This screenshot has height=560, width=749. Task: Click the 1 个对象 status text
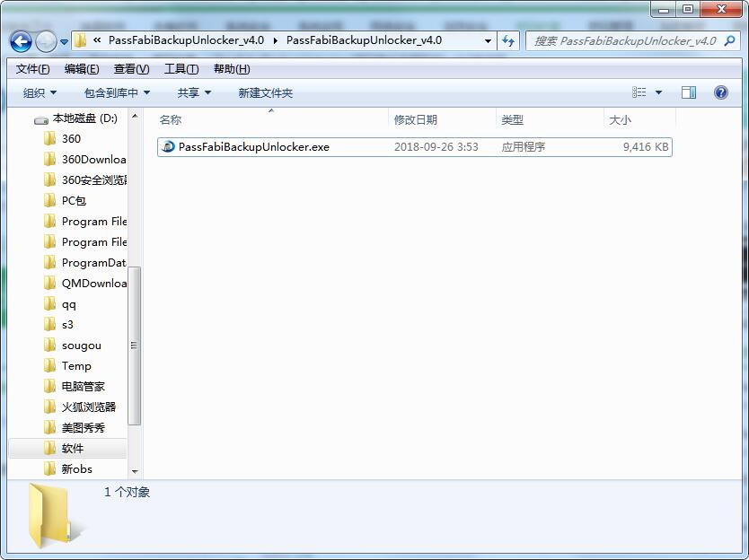(x=127, y=492)
